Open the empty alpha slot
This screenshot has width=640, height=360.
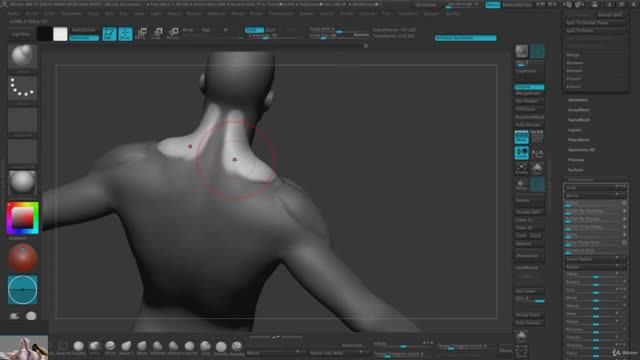pos(22,120)
